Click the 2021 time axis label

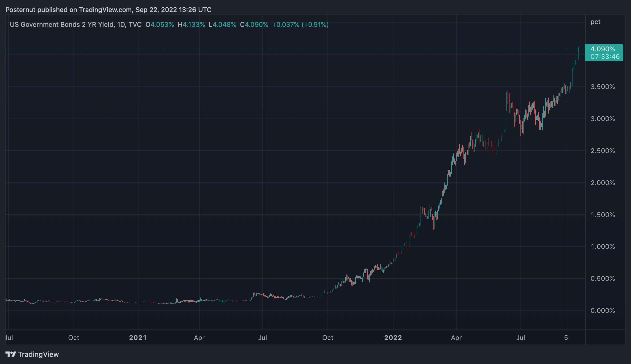[138, 337]
